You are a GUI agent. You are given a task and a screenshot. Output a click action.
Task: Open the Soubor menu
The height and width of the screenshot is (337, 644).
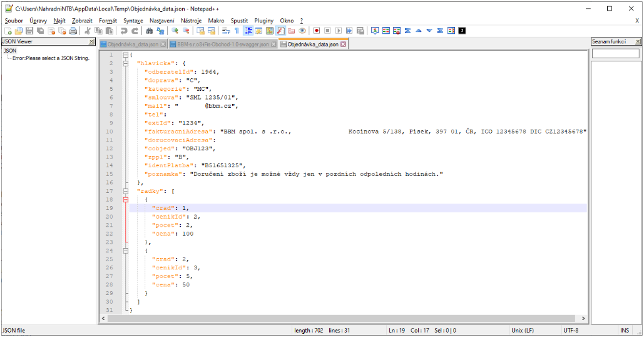click(14, 21)
